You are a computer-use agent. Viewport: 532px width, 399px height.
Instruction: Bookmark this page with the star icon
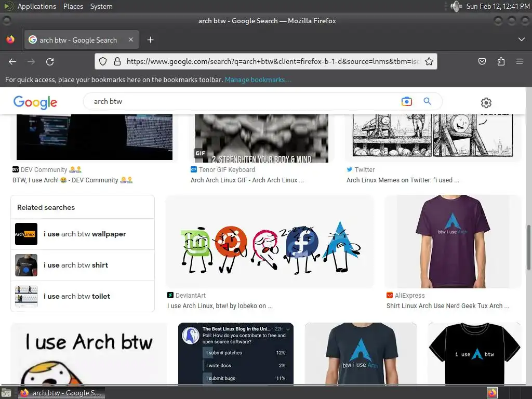pos(429,61)
